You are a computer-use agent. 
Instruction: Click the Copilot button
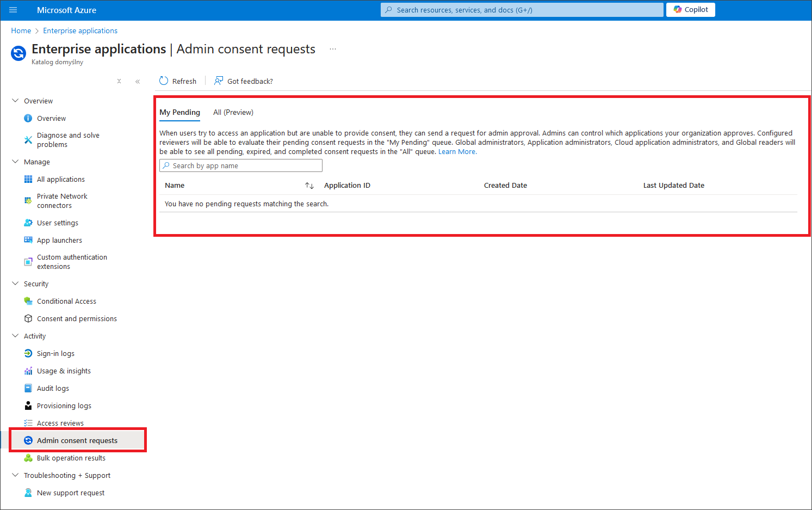690,10
